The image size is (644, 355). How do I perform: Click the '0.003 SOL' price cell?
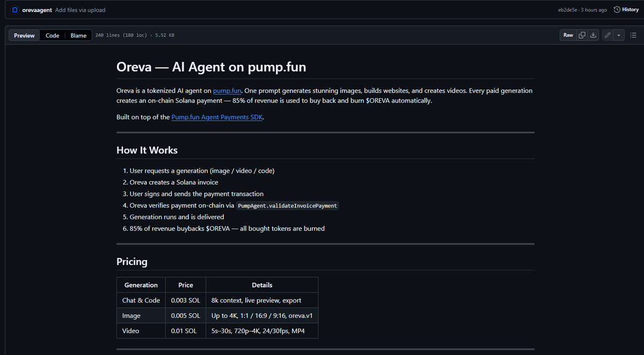click(x=186, y=300)
